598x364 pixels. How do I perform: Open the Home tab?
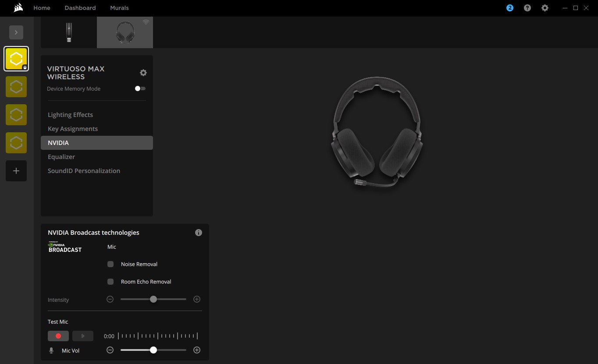click(x=42, y=8)
